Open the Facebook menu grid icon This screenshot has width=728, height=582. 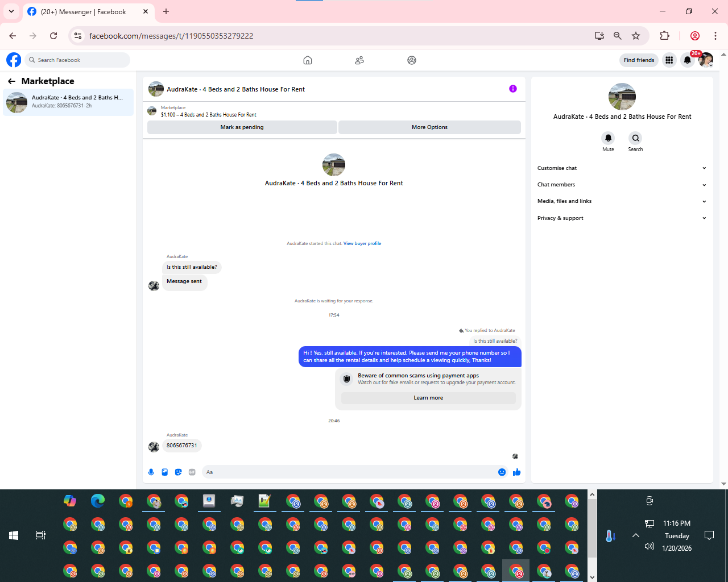tap(669, 60)
